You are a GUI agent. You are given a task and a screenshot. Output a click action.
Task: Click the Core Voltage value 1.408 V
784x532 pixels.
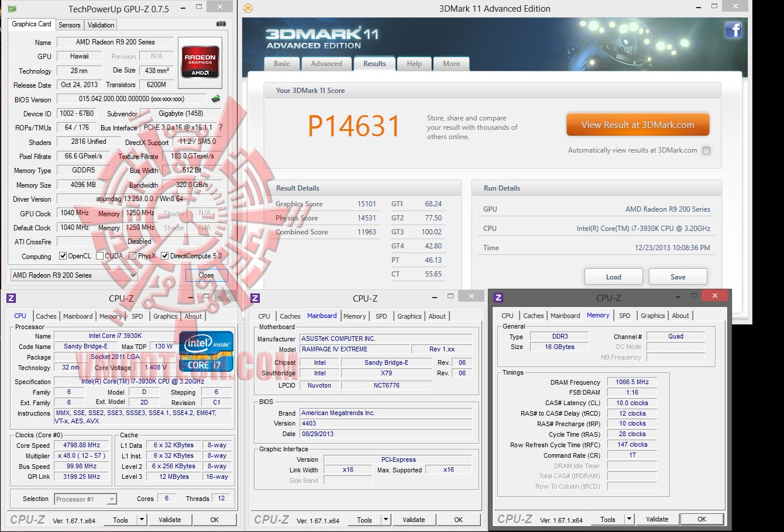pyautogui.click(x=156, y=368)
